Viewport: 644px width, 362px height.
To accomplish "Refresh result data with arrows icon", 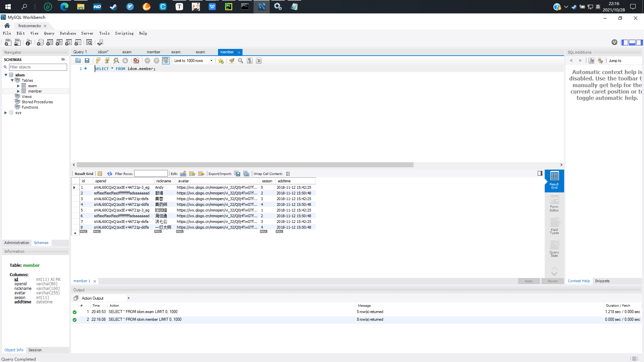I will (x=110, y=174).
